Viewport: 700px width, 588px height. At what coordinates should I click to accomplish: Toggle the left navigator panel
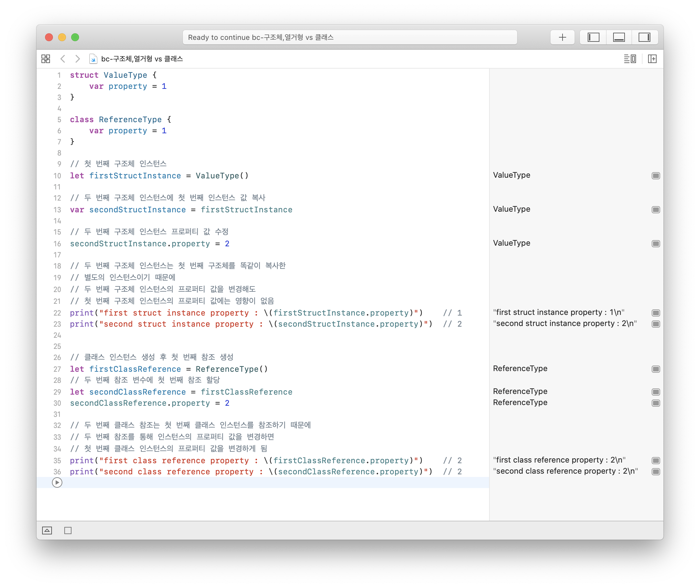point(593,37)
